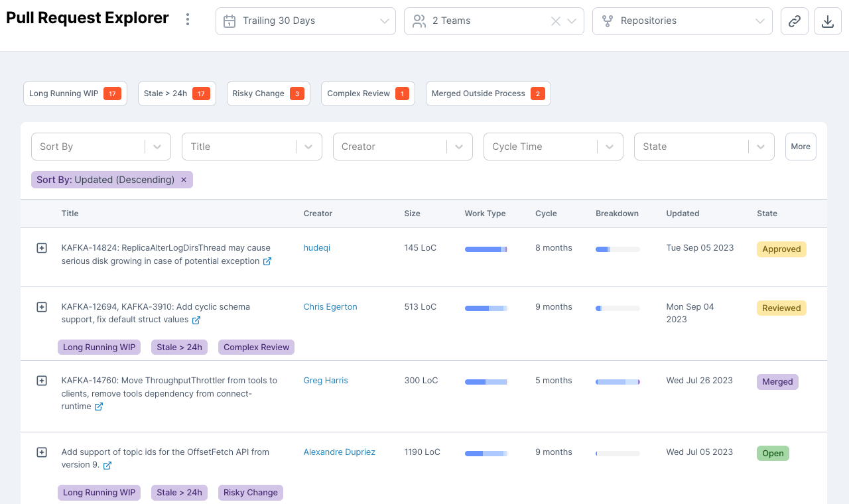849x504 pixels.
Task: Click the copy link icon button
Action: pos(794,21)
